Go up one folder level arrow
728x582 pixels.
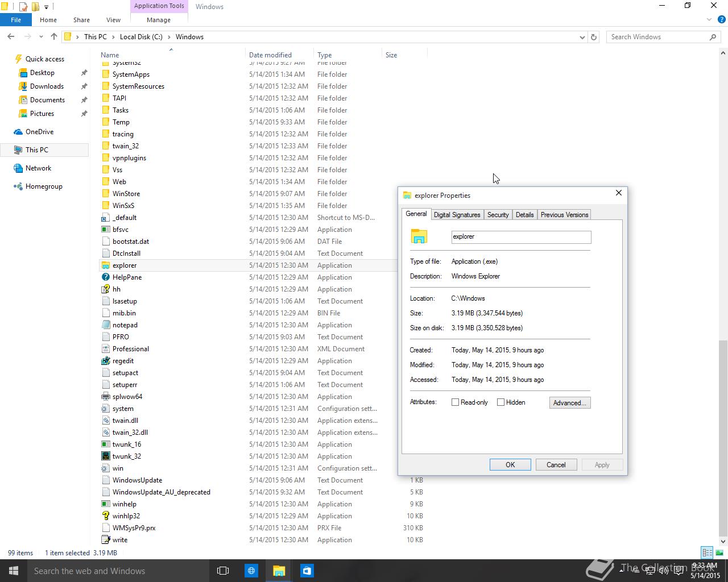54,36
